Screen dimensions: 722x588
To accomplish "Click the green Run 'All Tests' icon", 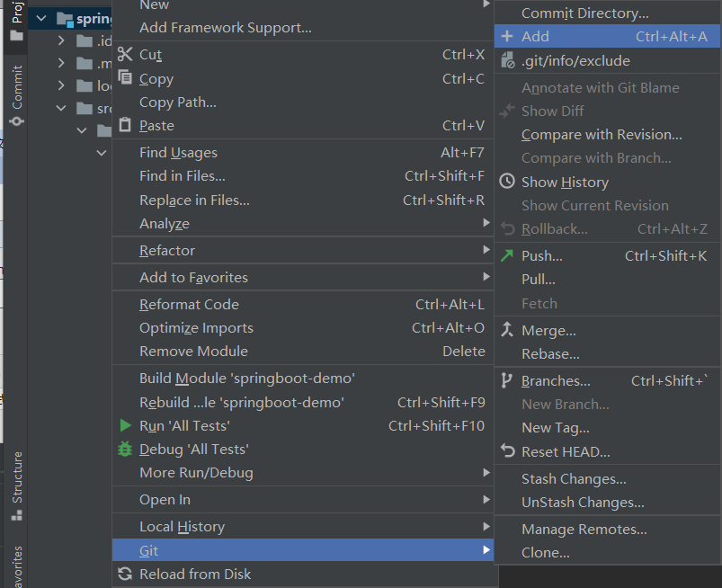I will coord(125,425).
